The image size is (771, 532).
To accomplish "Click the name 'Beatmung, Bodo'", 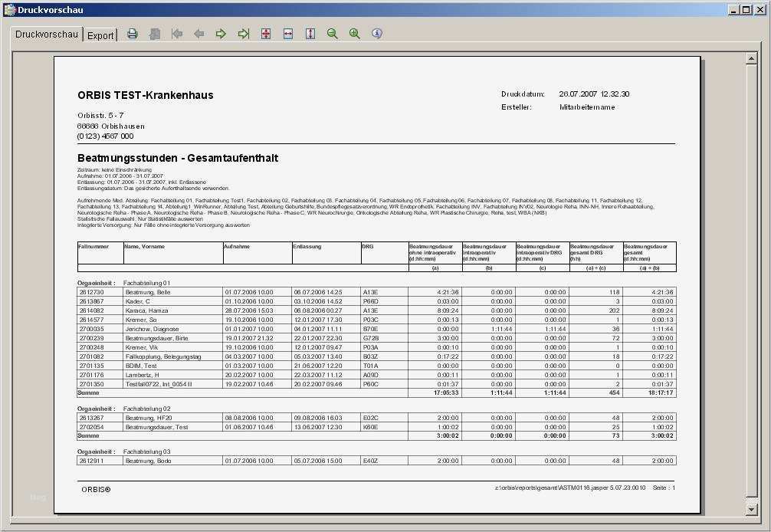I will [x=149, y=461].
